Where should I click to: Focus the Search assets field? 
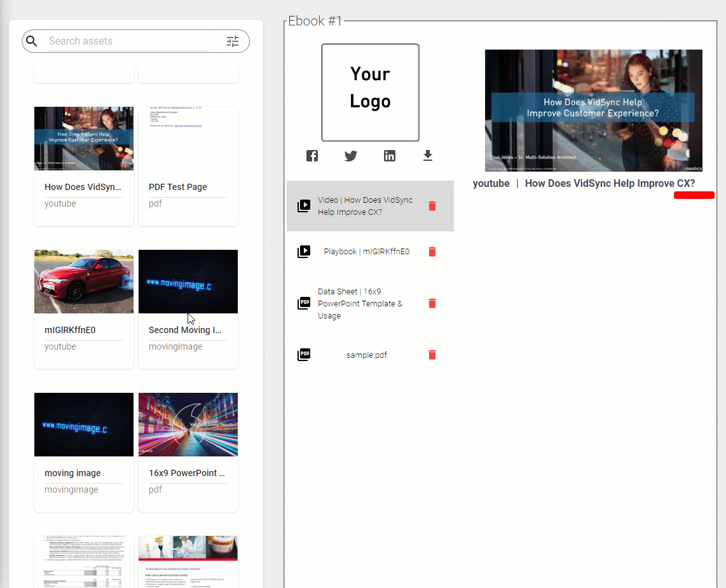pos(128,41)
